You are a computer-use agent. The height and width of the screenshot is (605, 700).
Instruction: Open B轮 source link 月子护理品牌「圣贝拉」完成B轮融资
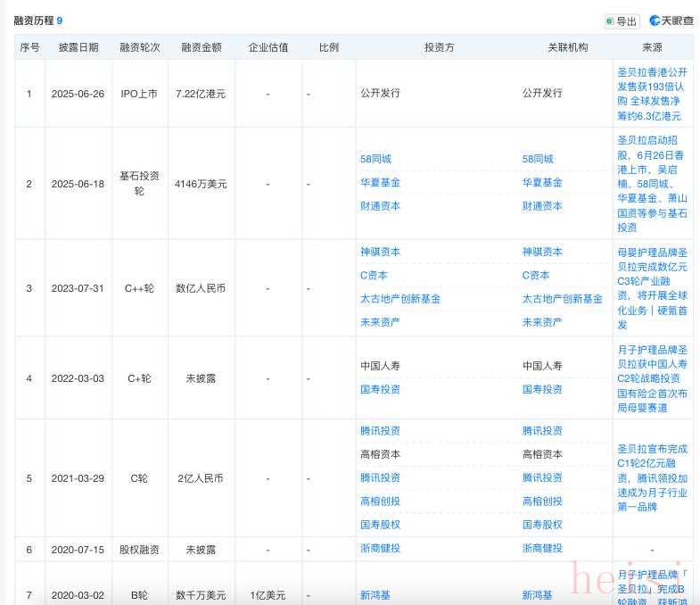652,587
